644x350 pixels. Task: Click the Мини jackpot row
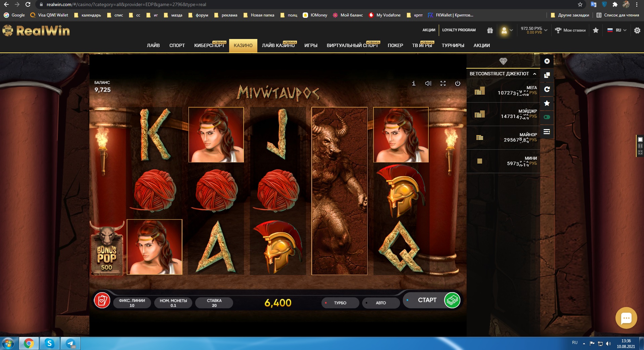[503, 161]
